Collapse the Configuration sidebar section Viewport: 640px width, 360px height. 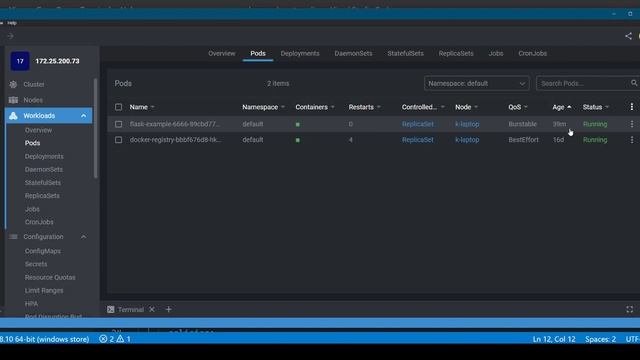coord(84,237)
